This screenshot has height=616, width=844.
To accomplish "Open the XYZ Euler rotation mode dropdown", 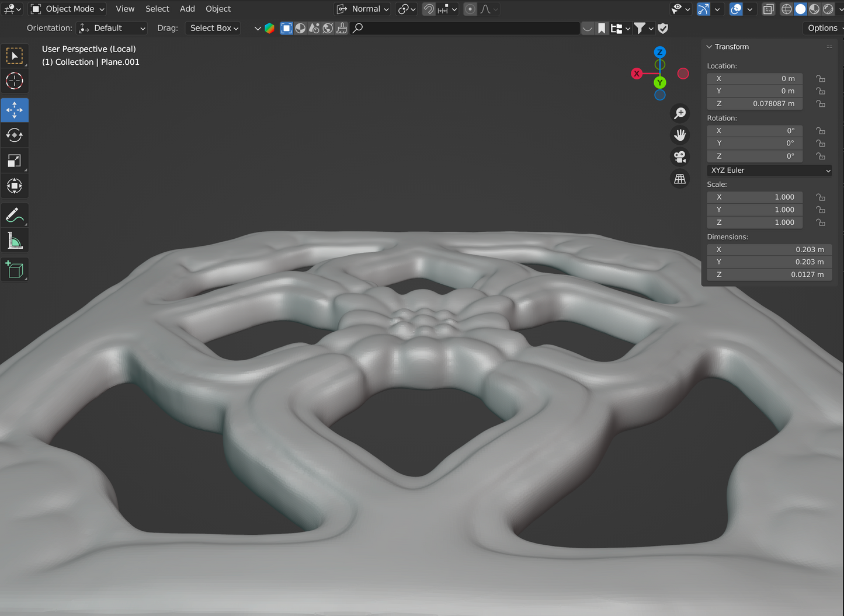I will [x=769, y=170].
